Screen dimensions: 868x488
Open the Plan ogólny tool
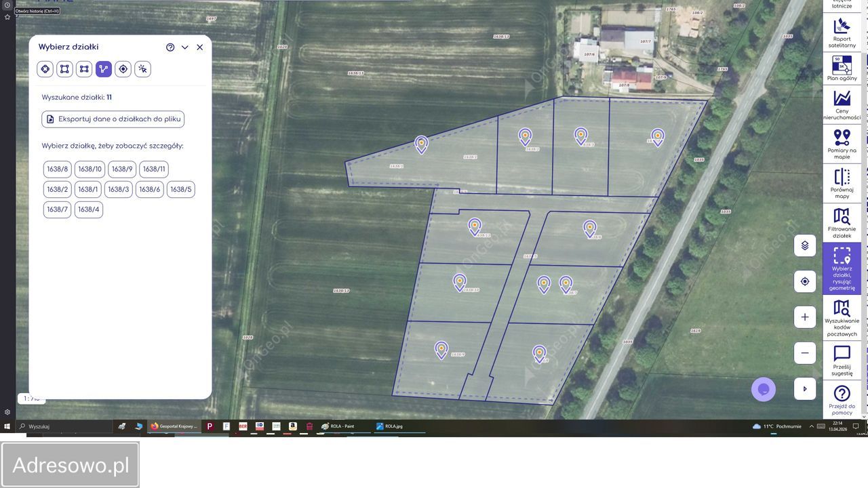(842, 68)
